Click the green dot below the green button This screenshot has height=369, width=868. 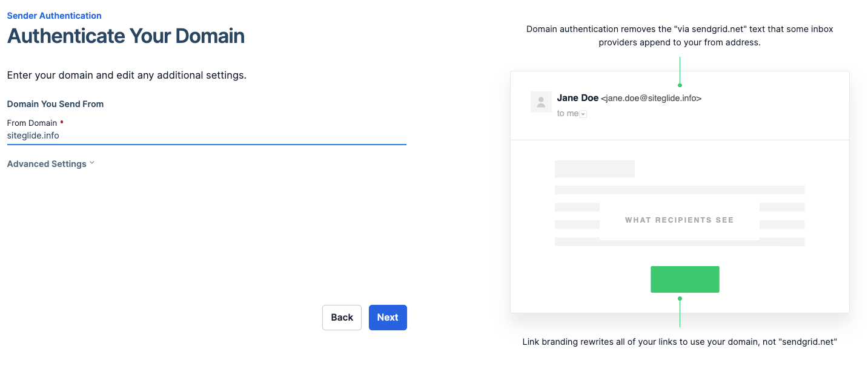point(680,298)
